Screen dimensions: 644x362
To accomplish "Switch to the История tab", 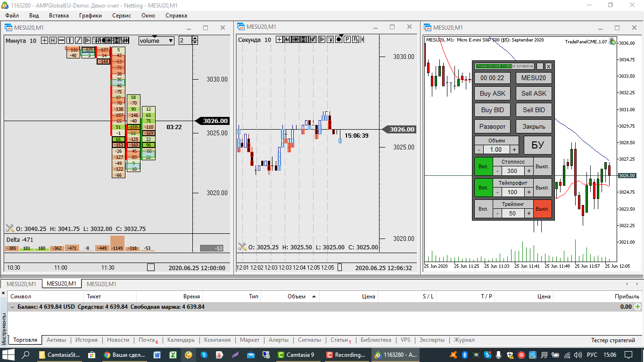I will click(86, 340).
